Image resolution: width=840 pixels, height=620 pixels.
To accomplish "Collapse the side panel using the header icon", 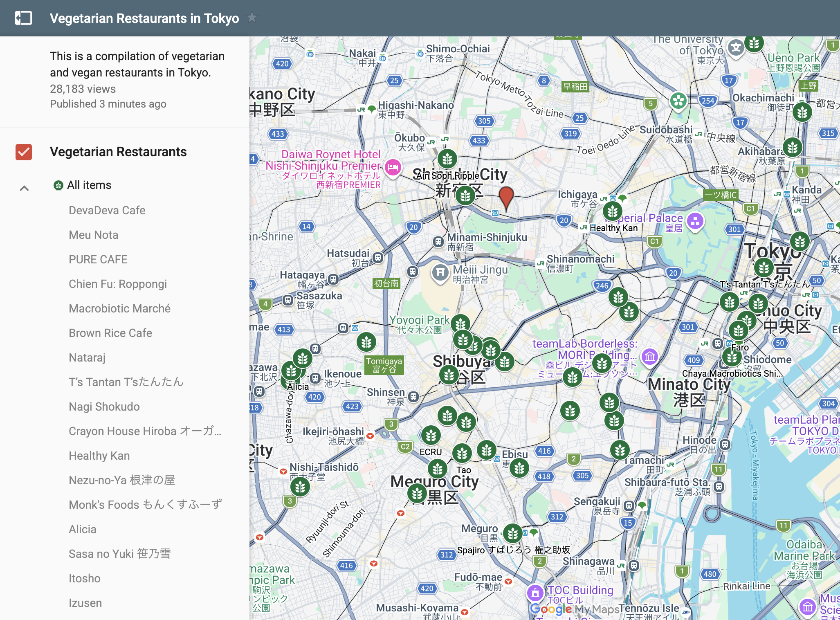I will click(23, 18).
